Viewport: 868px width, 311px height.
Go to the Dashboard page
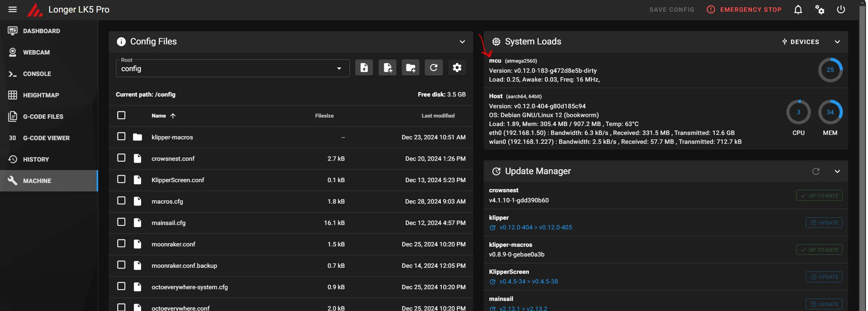(41, 31)
